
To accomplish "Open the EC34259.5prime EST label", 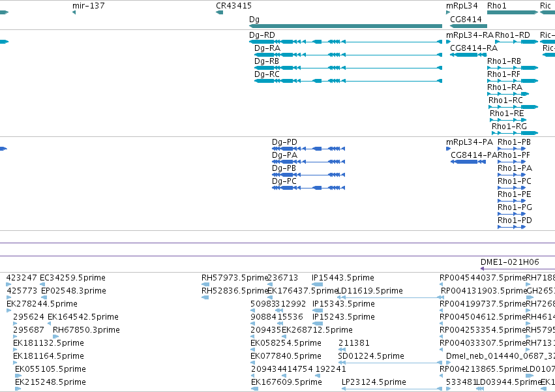I will [x=72, y=278].
